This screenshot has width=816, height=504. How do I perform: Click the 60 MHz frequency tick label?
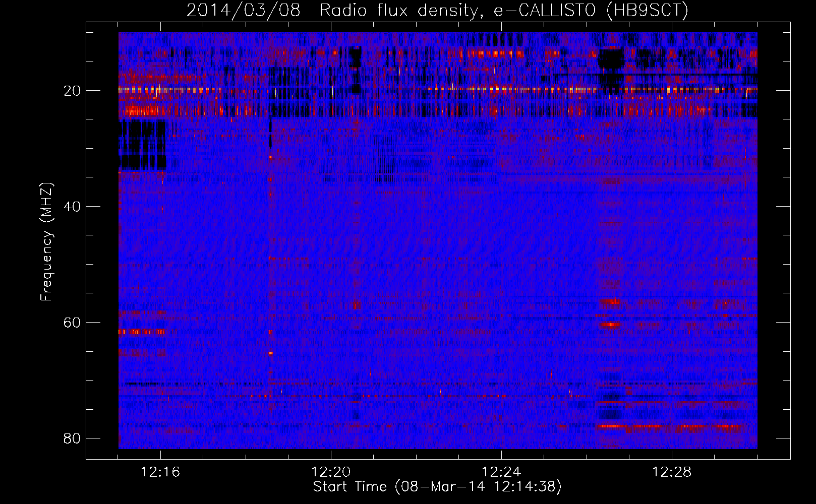[72, 323]
